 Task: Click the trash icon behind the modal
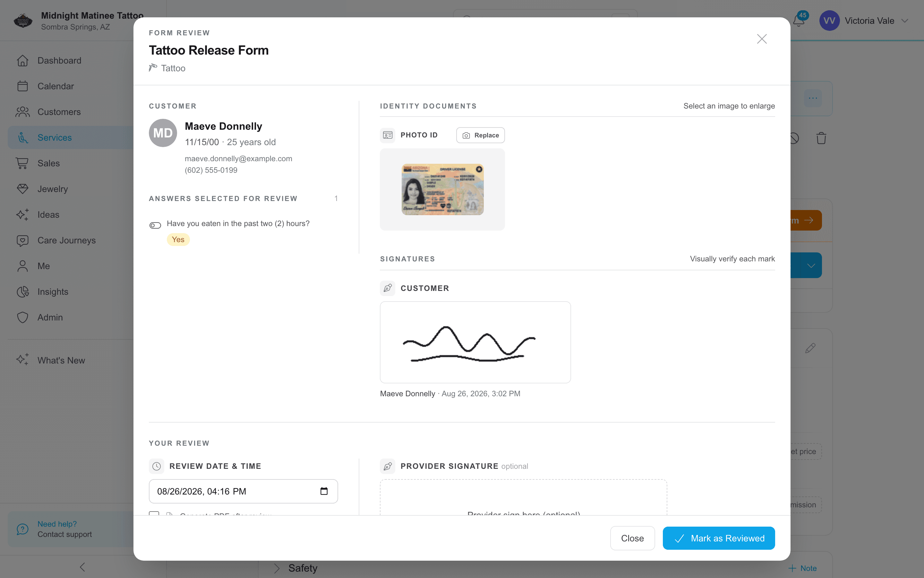click(821, 138)
